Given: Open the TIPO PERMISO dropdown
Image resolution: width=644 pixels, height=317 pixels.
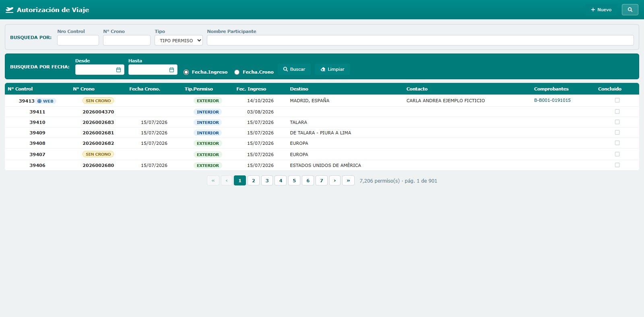Looking at the screenshot, I should click(x=179, y=40).
